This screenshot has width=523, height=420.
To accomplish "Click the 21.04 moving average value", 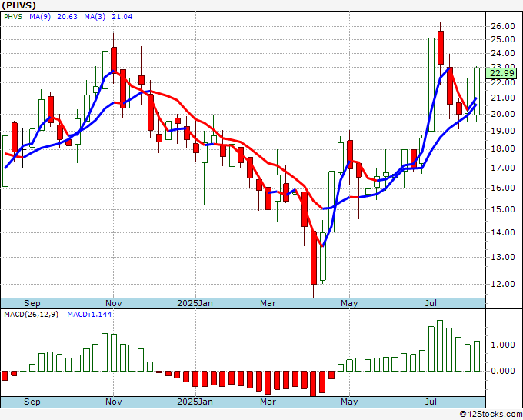I will [122, 16].
